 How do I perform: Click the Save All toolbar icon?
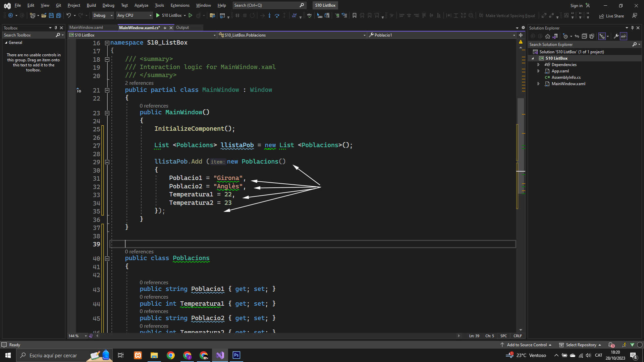[x=59, y=15]
